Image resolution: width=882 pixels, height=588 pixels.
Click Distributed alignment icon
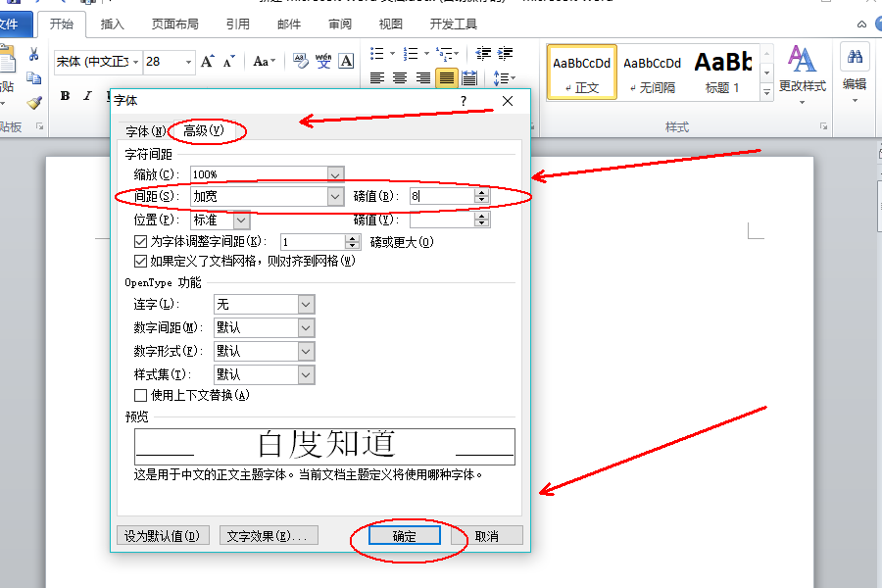coord(469,77)
